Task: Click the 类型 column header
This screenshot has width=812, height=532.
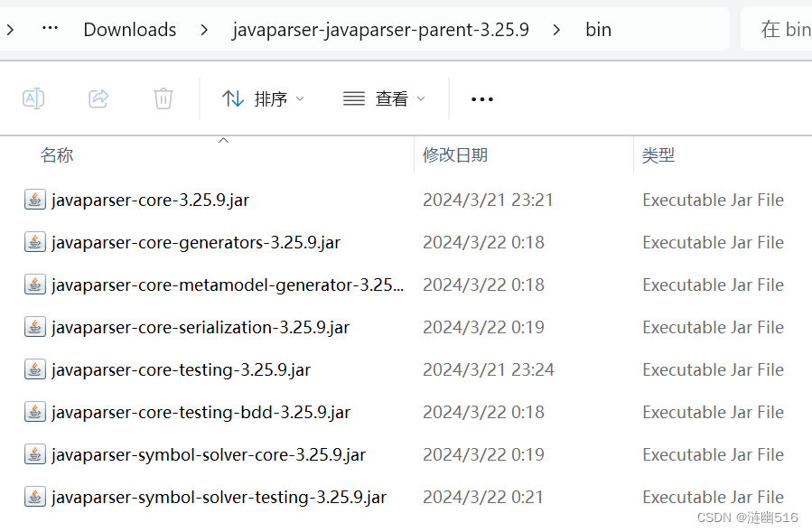Action: 658,154
